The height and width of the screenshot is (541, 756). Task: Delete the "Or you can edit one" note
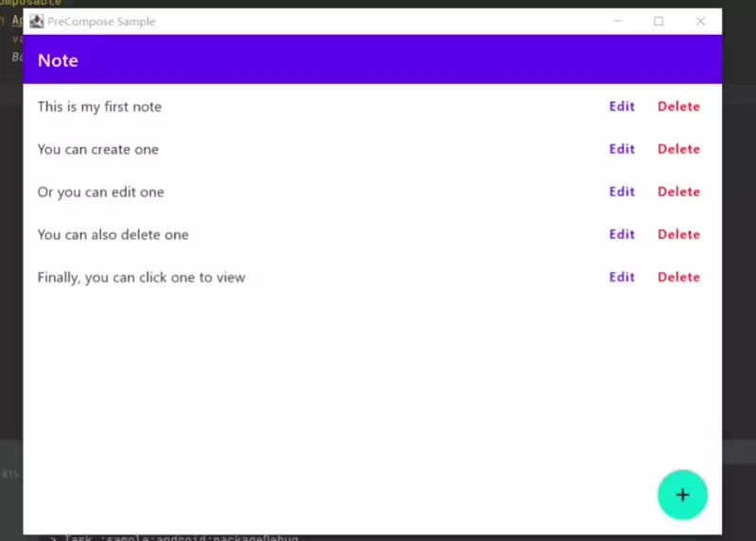679,192
